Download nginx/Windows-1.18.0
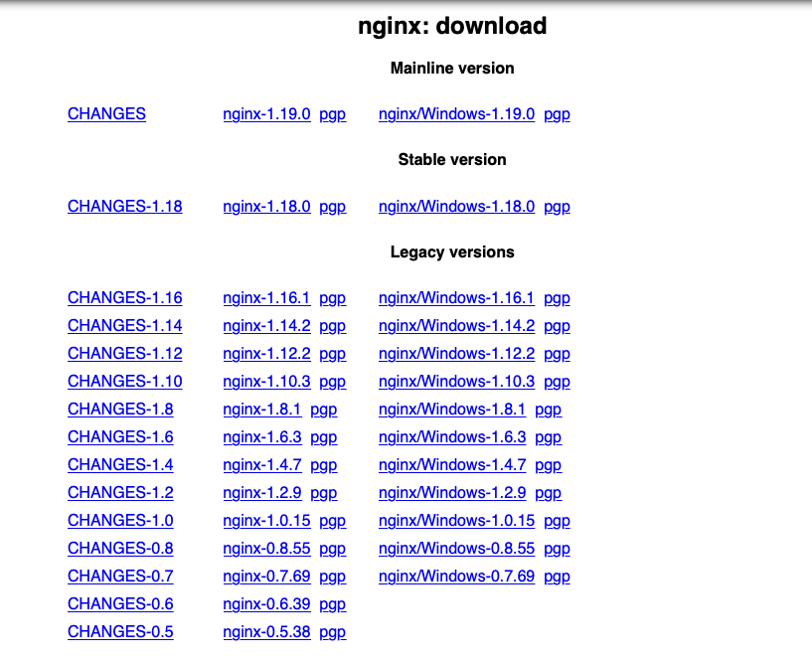The image size is (812, 662). click(x=456, y=206)
